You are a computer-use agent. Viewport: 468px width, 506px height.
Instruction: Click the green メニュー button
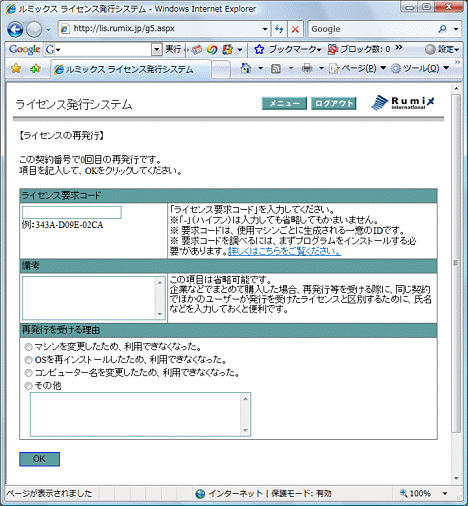[x=284, y=103]
